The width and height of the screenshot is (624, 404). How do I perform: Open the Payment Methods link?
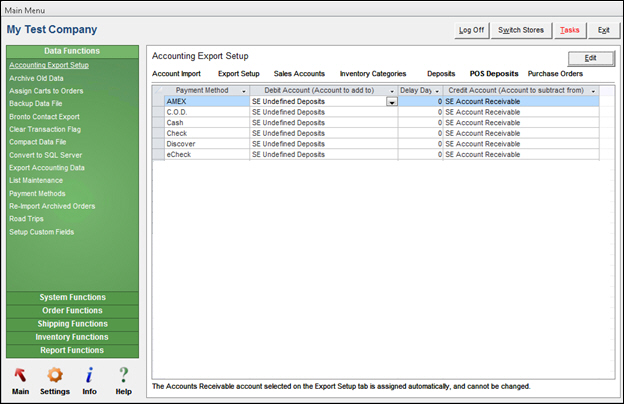point(37,194)
